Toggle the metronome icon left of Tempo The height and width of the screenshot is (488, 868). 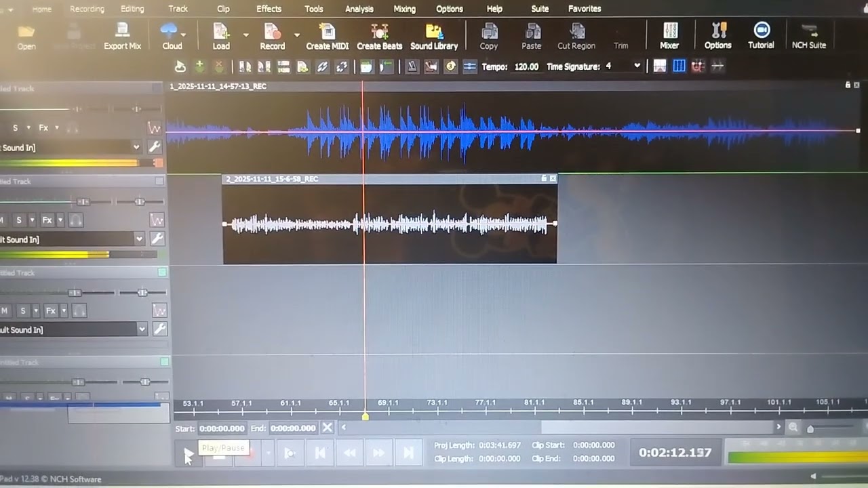click(412, 66)
